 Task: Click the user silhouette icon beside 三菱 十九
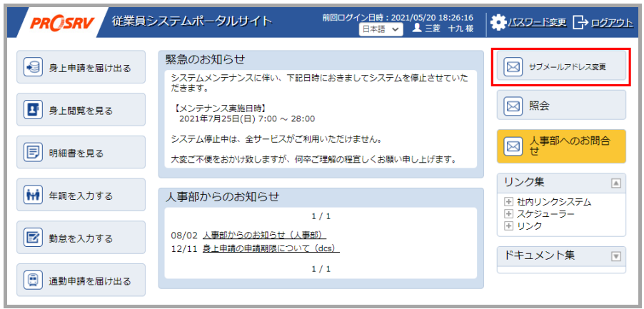[417, 29]
